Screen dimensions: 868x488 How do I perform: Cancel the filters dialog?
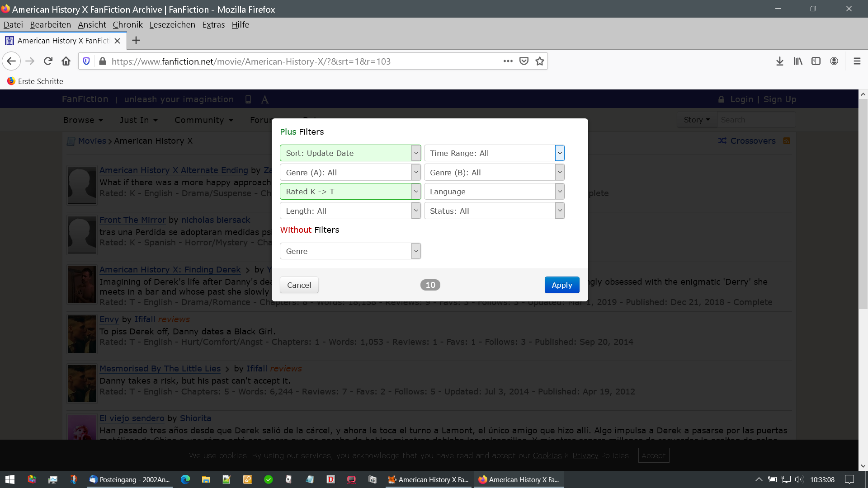click(x=299, y=285)
